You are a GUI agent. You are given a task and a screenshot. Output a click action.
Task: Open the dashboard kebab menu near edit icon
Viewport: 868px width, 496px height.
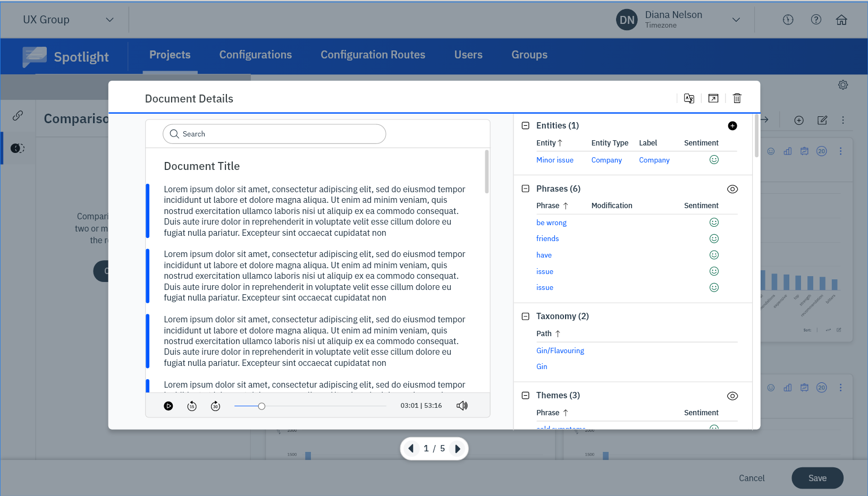point(843,121)
